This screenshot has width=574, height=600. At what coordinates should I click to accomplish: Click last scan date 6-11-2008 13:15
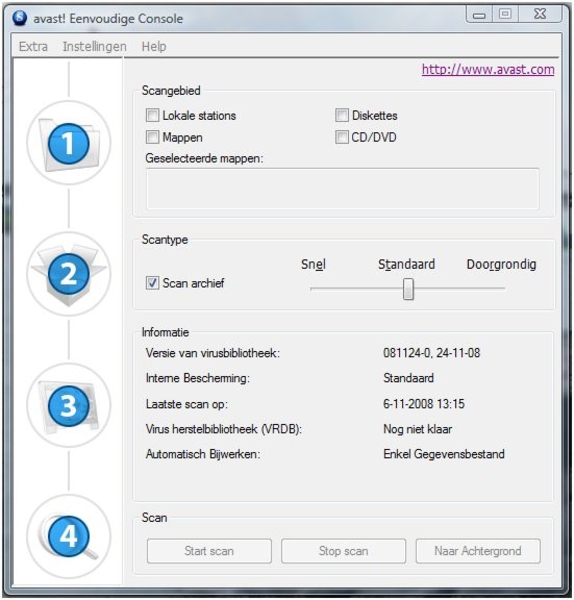tap(424, 404)
